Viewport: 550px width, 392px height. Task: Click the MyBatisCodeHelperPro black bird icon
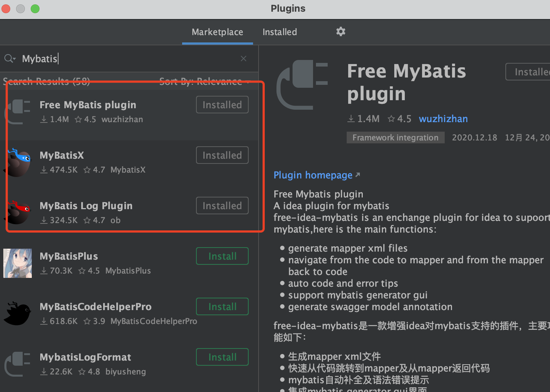coord(17,313)
